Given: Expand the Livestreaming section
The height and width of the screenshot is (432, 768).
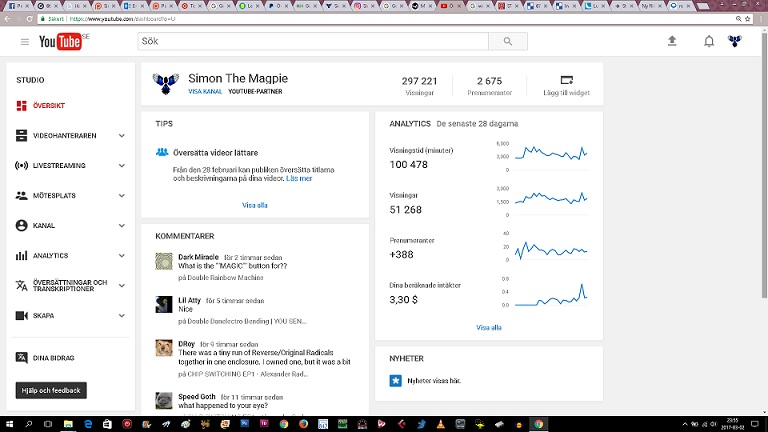Looking at the screenshot, I should [121, 165].
